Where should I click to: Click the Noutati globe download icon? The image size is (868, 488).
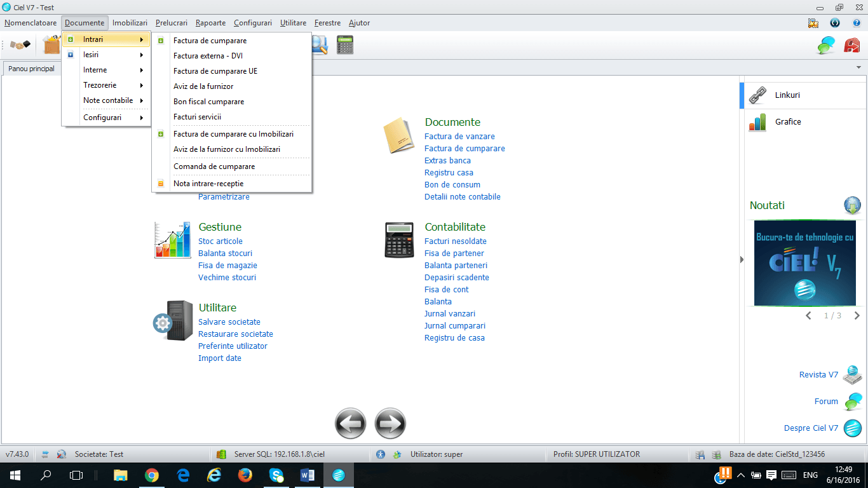pos(852,206)
